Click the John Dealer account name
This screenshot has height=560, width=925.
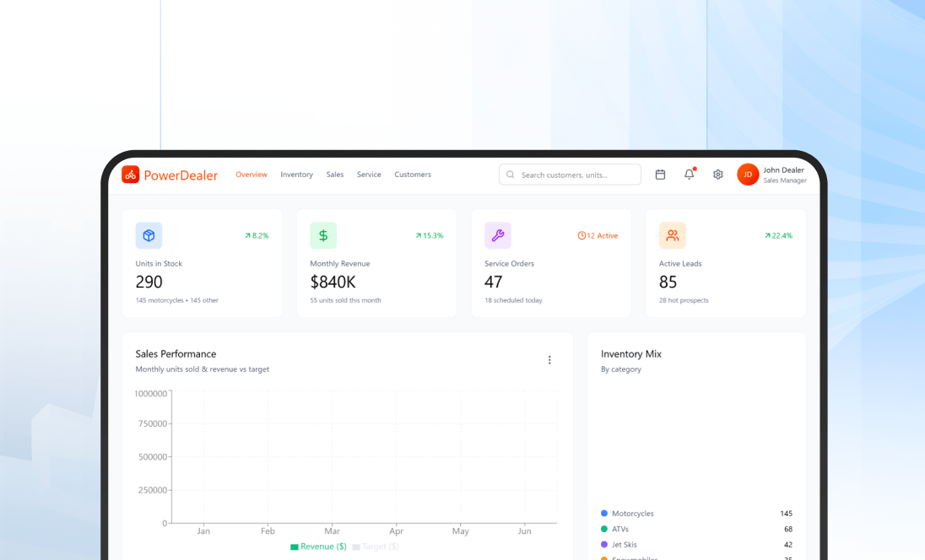[783, 170]
